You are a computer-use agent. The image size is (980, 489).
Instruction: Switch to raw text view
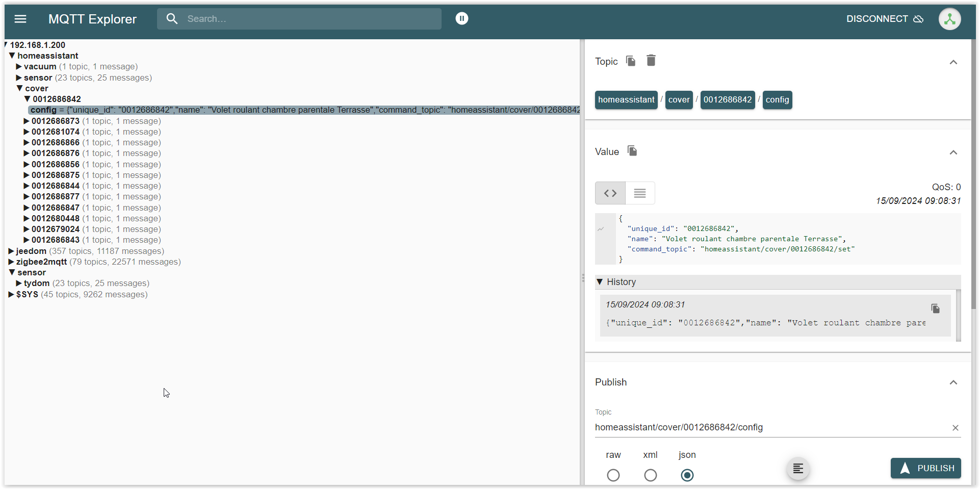click(x=640, y=193)
